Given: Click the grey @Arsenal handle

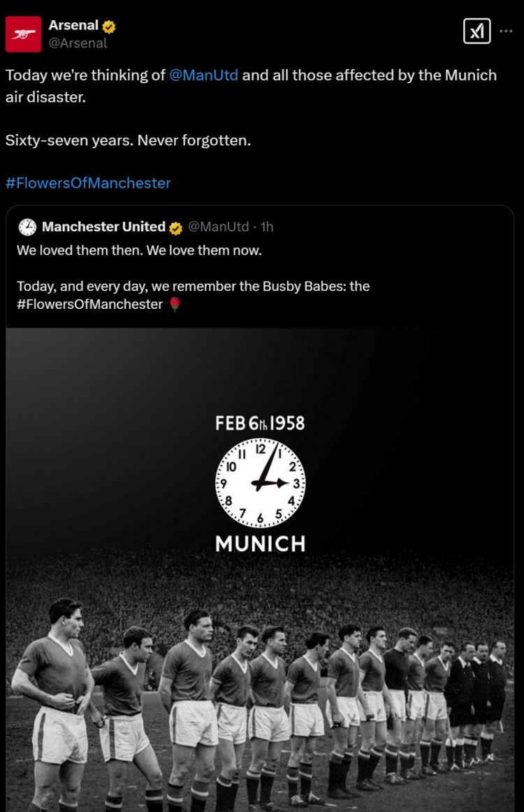Looking at the screenshot, I should [x=78, y=43].
